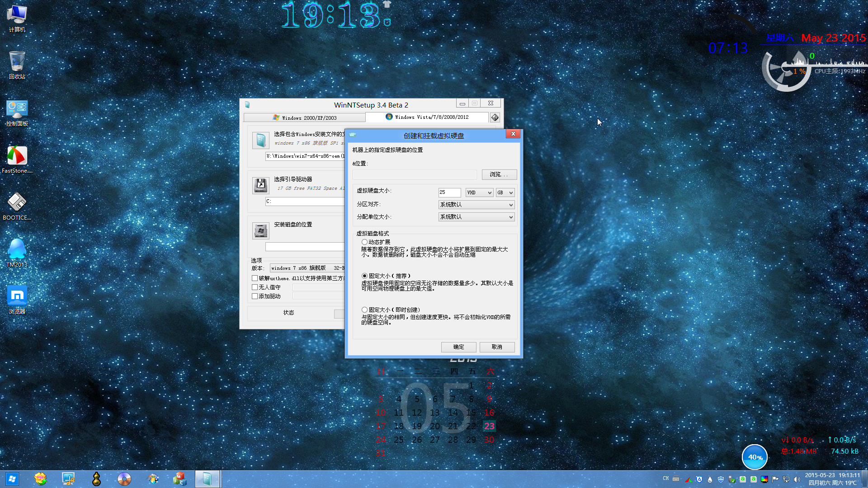Select the 动态扩展 radio button

364,242
